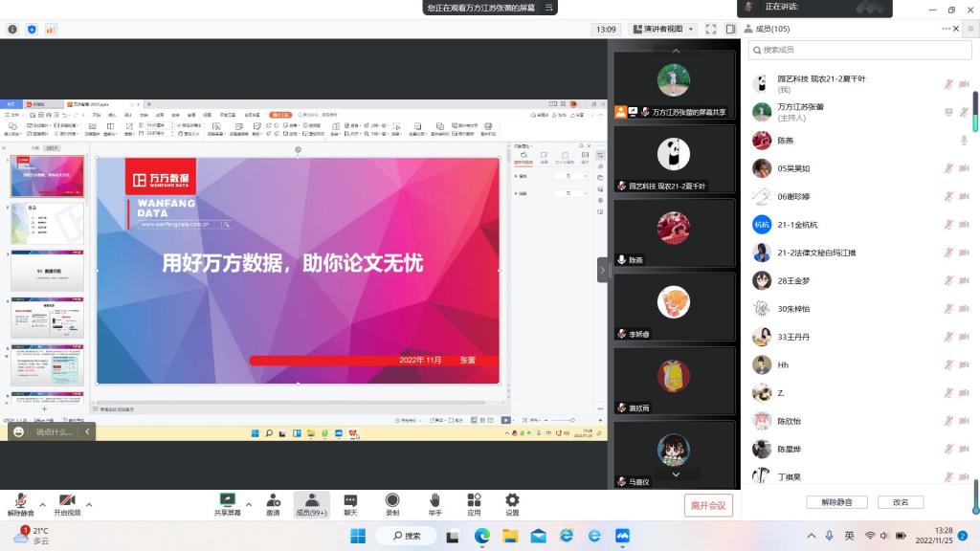Open meeting 设置 (Settings) gear
The width and height of the screenshot is (980, 551).
point(512,504)
